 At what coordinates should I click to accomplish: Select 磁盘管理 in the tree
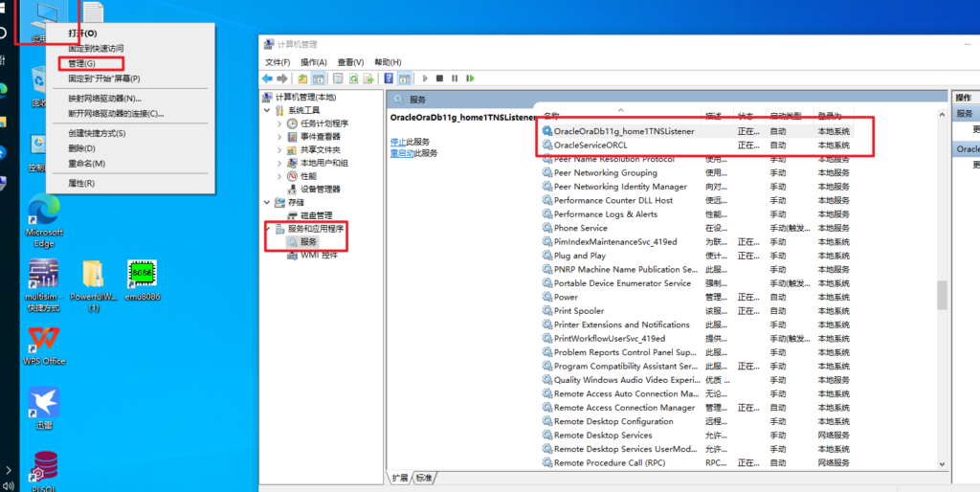(x=317, y=215)
